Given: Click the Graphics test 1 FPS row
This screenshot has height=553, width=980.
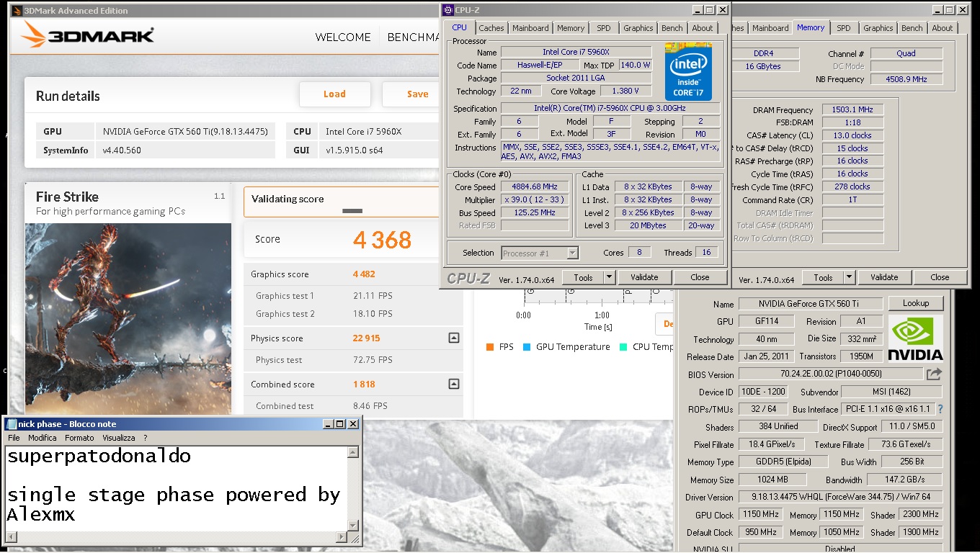Looking at the screenshot, I should point(353,296).
